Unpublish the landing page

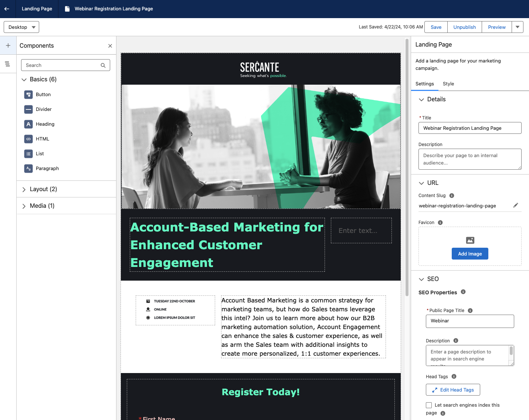click(x=465, y=27)
